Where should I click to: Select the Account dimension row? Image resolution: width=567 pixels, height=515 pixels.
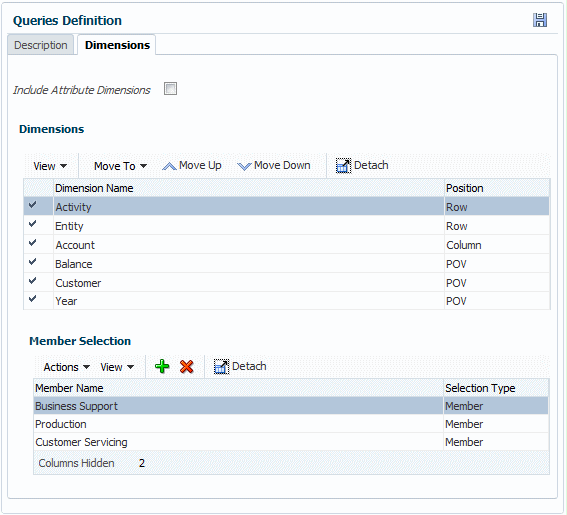pyautogui.click(x=287, y=245)
